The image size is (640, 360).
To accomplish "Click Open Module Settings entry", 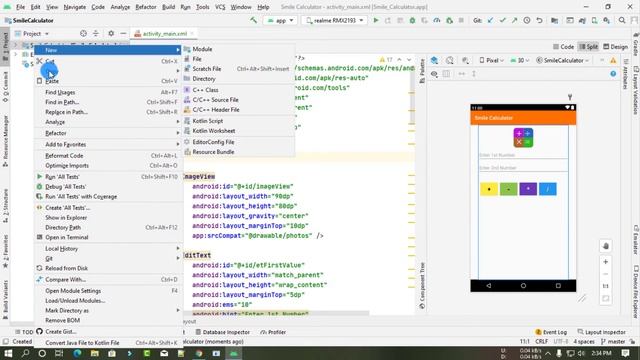I will click(x=108, y=291).
